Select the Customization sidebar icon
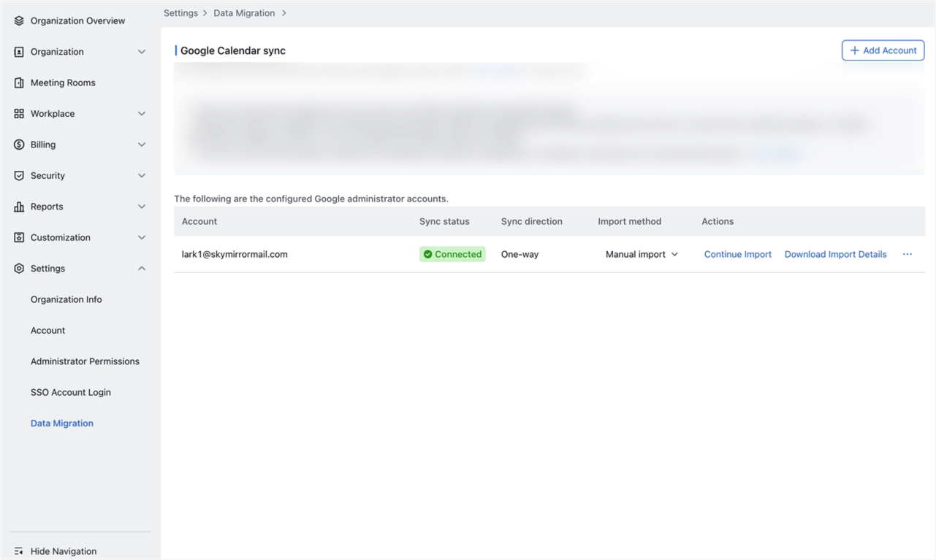The height and width of the screenshot is (560, 936). pyautogui.click(x=19, y=237)
